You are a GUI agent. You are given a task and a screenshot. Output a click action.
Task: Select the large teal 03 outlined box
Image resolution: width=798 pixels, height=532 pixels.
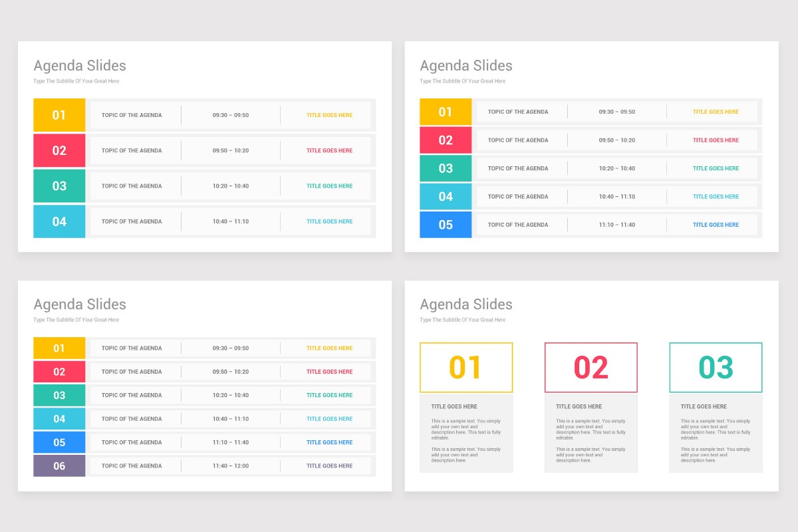716,367
